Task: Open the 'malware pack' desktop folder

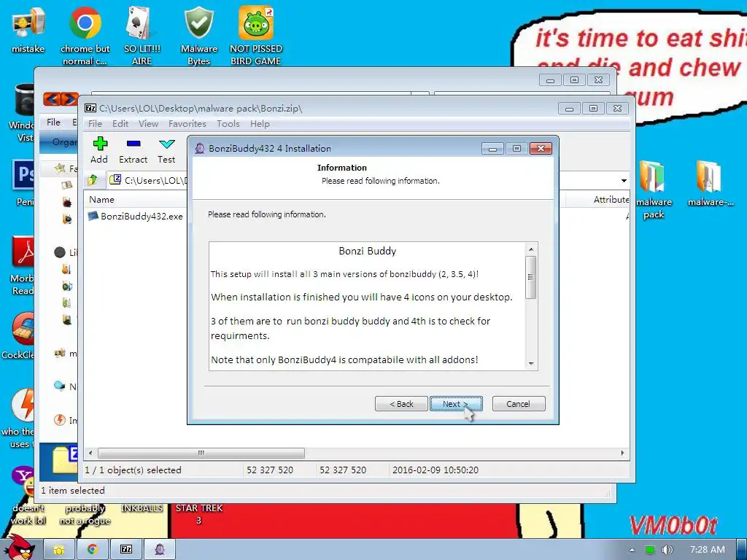Action: click(x=653, y=190)
